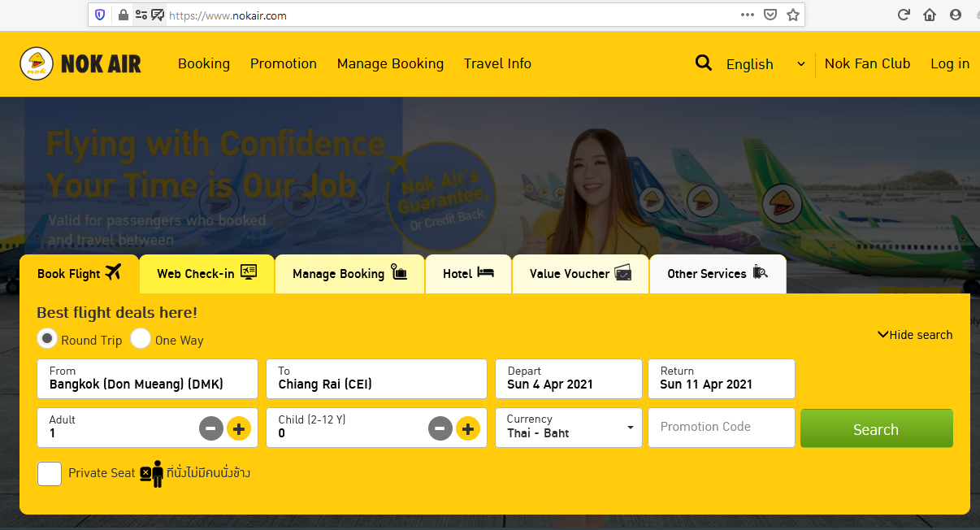Open the page actions ellipsis menu
The width and height of the screenshot is (980, 530).
coord(748,15)
